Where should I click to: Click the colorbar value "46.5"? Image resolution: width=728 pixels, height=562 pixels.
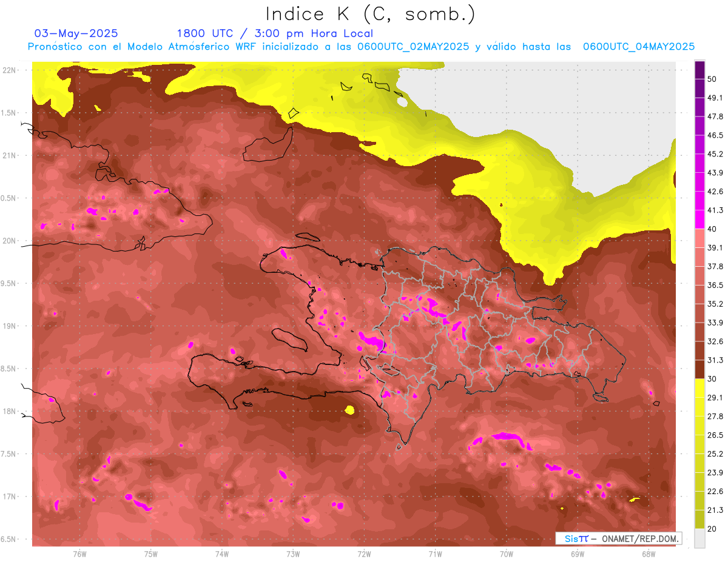715,135
